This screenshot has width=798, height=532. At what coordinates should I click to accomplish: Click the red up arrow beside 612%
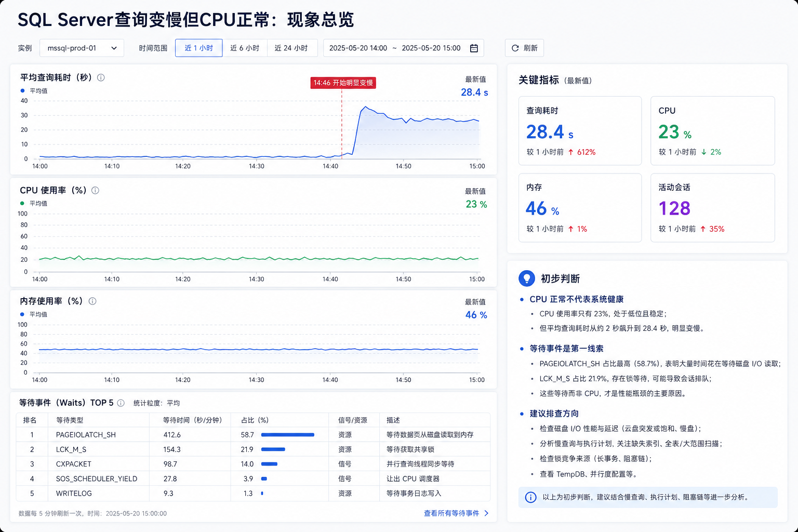[571, 152]
